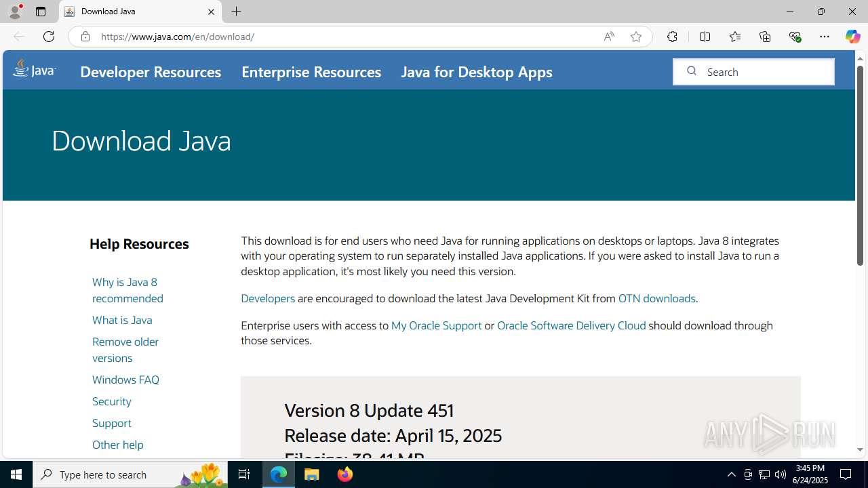Open Oracle Software Delivery Cloud link
The image size is (868, 488).
pos(571,325)
